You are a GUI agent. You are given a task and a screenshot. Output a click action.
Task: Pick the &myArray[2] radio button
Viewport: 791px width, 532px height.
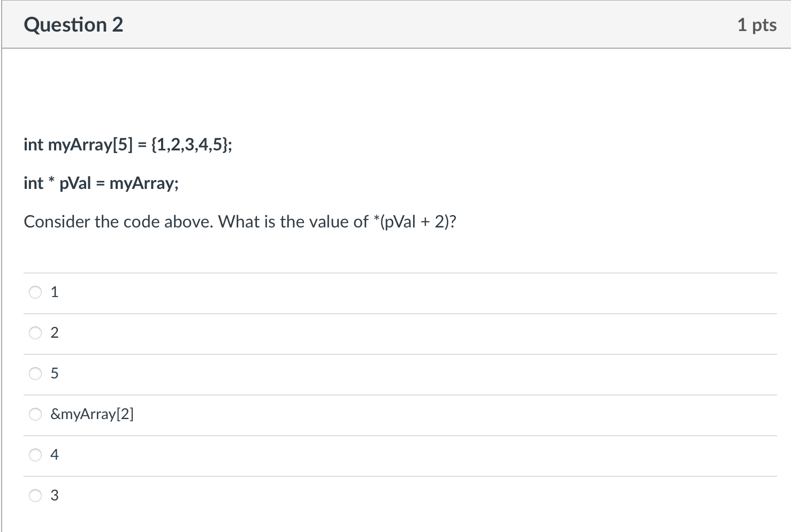[35, 414]
